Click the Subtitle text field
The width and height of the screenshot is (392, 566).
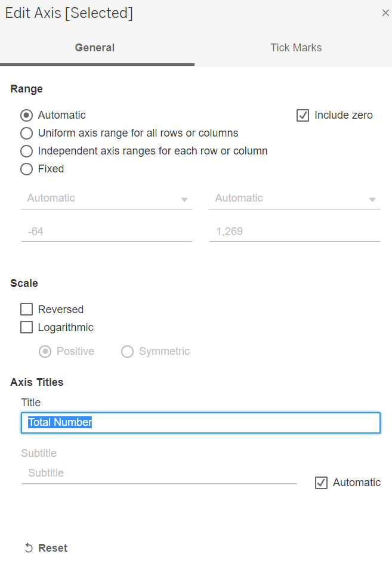159,473
